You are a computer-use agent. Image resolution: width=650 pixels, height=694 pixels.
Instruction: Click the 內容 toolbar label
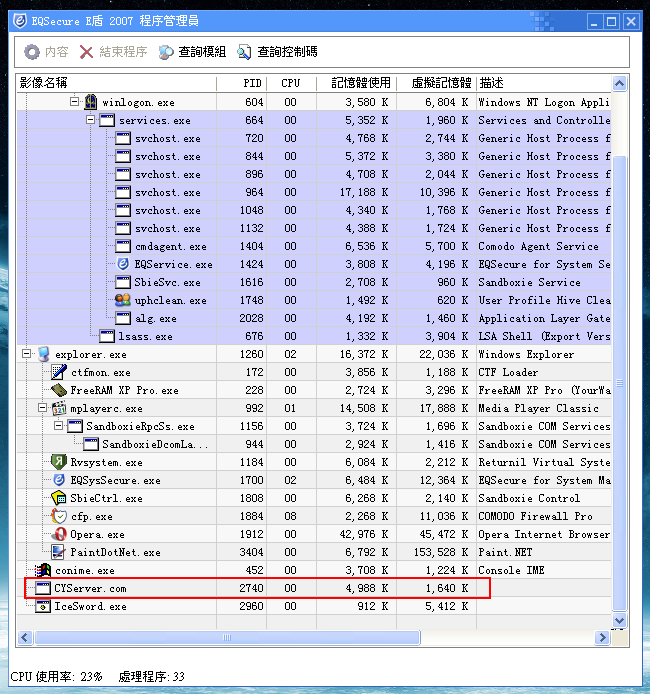[x=57, y=52]
